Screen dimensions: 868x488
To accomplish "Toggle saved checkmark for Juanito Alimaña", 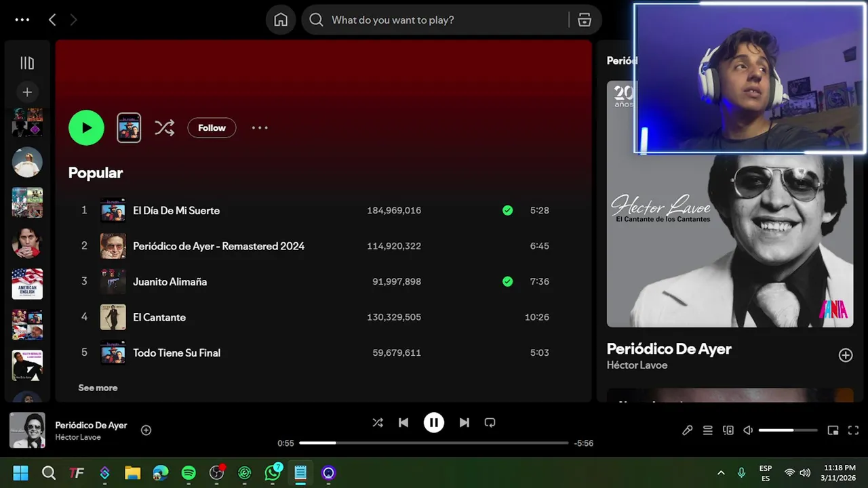I will point(507,281).
